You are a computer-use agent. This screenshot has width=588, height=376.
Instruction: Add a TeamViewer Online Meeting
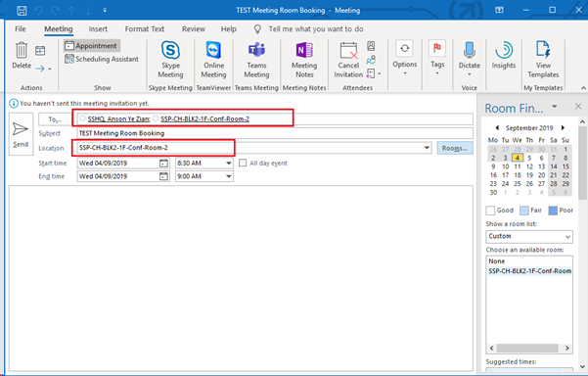coord(213,60)
